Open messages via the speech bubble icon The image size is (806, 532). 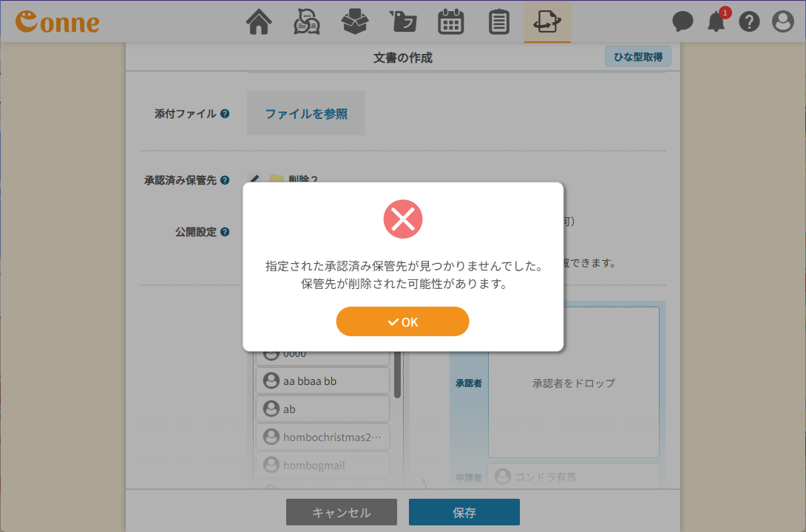[683, 22]
